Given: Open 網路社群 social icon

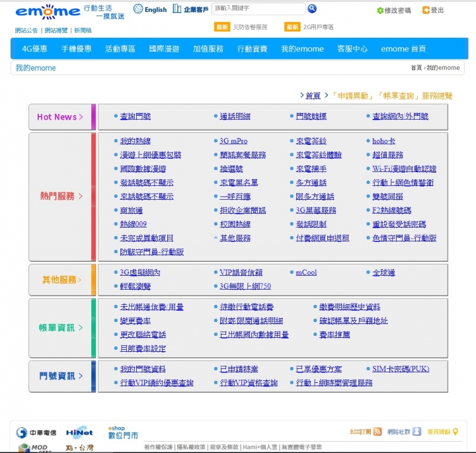Looking at the screenshot, I should click(x=416, y=431).
